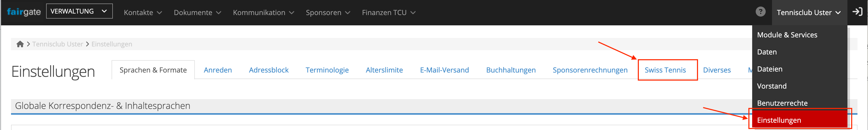This screenshot has width=868, height=130.
Task: Expand the Kontakte menu
Action: click(142, 13)
